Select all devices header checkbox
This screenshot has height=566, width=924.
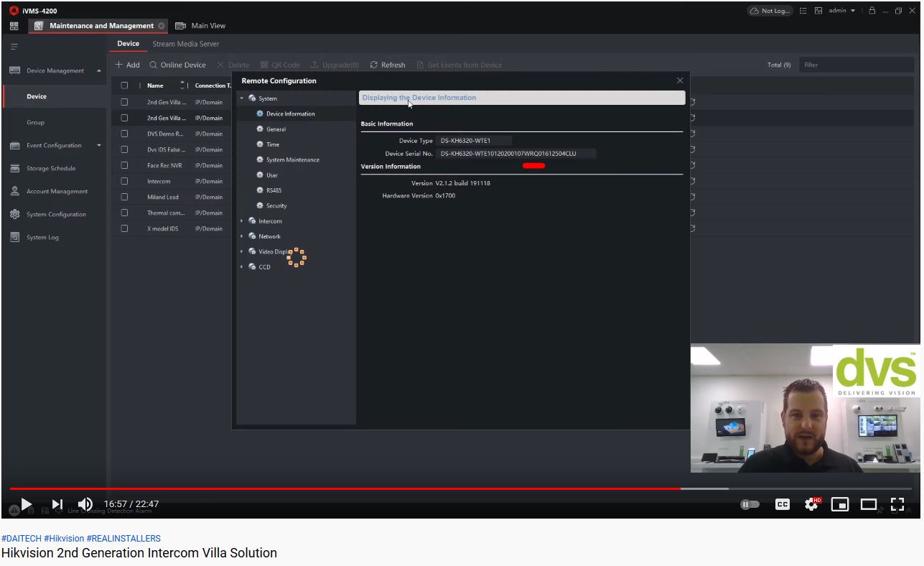[124, 85]
